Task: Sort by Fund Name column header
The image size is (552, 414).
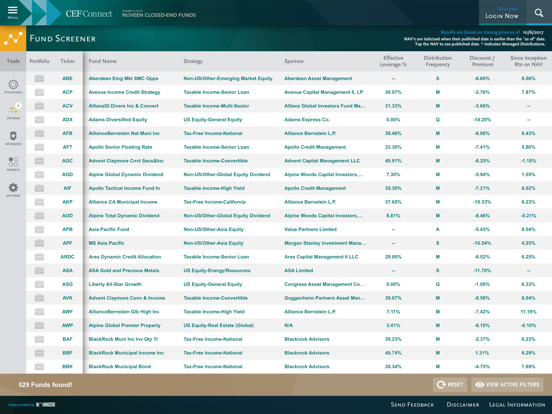Action: (x=102, y=61)
